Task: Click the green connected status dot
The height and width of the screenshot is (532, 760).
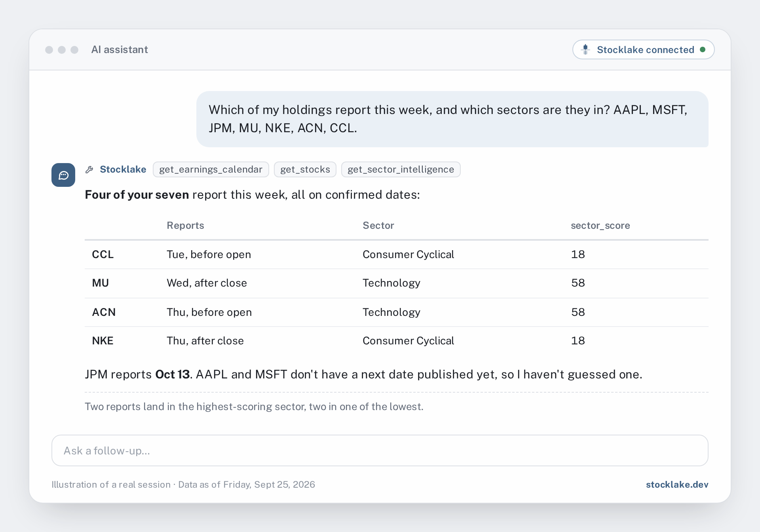Action: point(703,49)
